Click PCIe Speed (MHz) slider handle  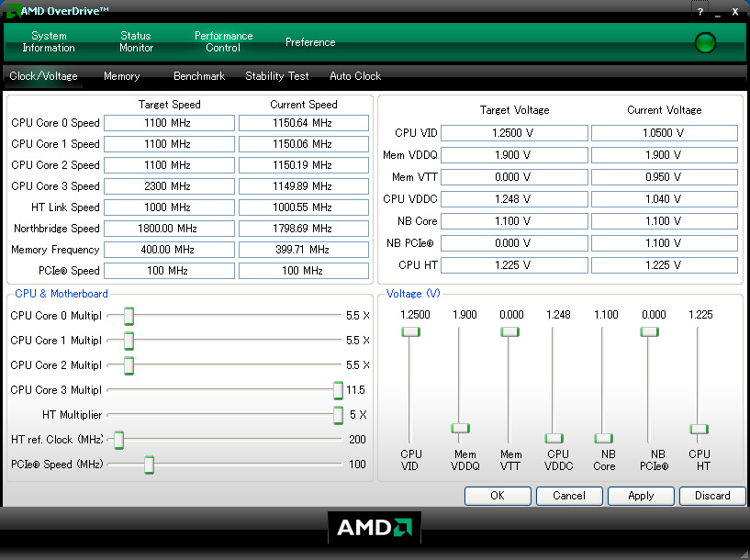(150, 465)
